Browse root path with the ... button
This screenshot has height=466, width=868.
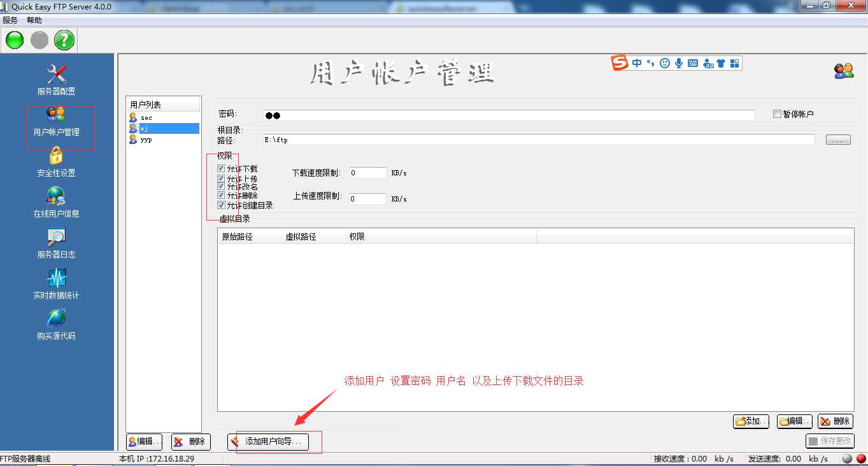point(838,140)
